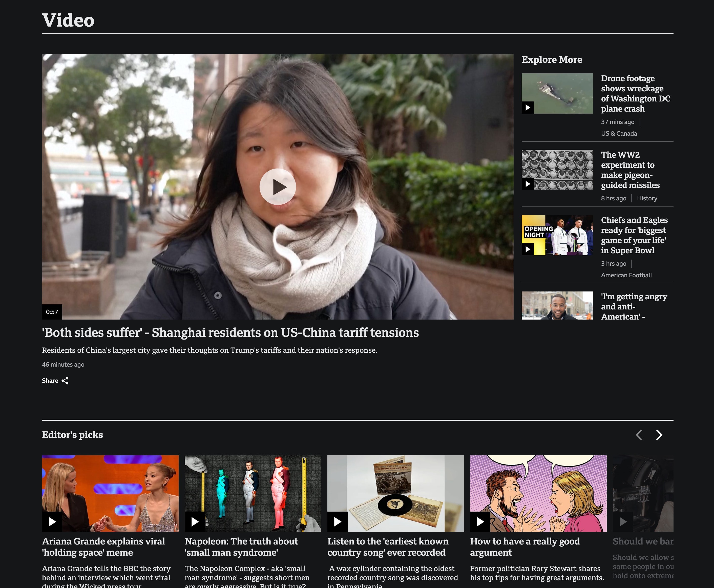Click play icon on earliest country song thumbnail
The height and width of the screenshot is (588, 714).
point(337,522)
